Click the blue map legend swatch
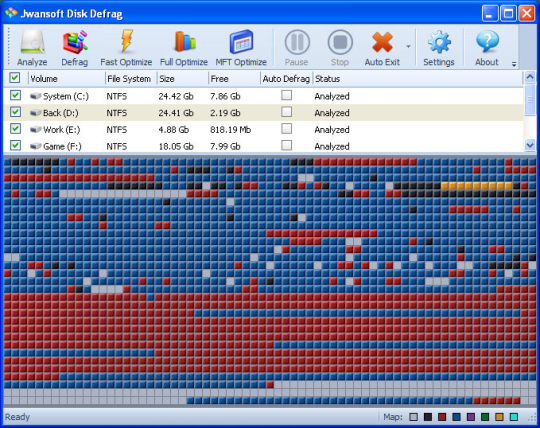540x428 pixels. point(456,417)
